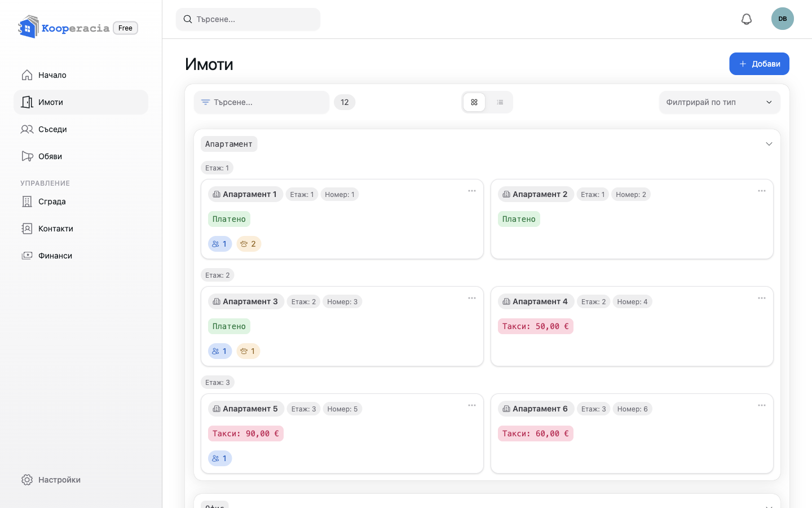
Task: Open Сграда management page
Action: pyautogui.click(x=81, y=202)
